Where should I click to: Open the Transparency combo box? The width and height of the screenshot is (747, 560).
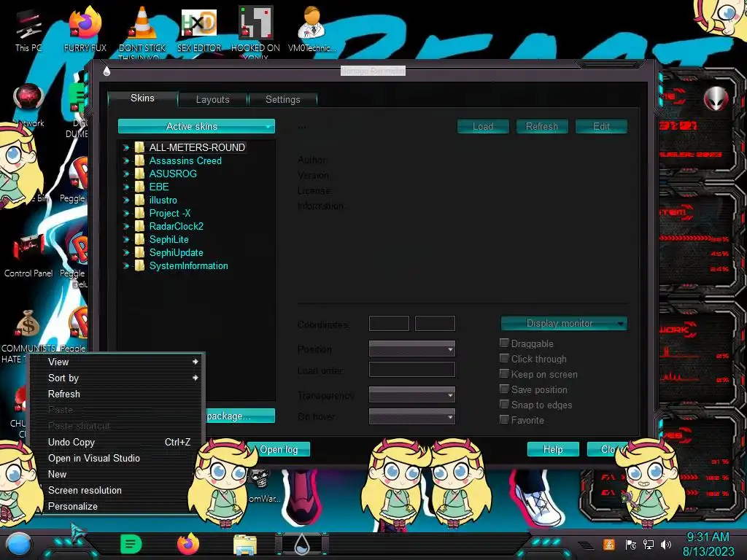point(412,394)
